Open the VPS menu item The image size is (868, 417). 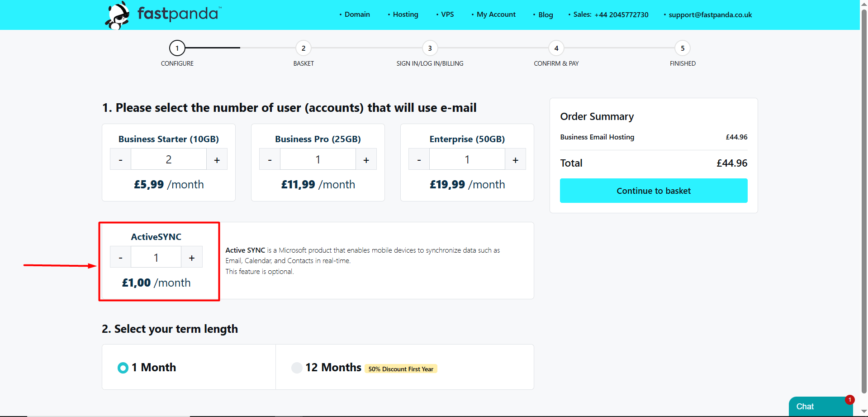[x=447, y=14]
